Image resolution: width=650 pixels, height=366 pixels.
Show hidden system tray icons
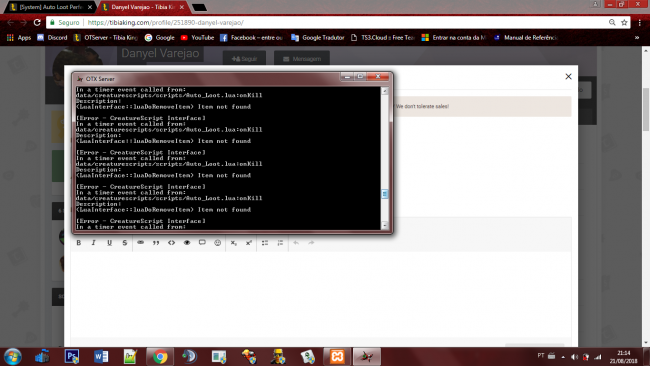pos(563,356)
